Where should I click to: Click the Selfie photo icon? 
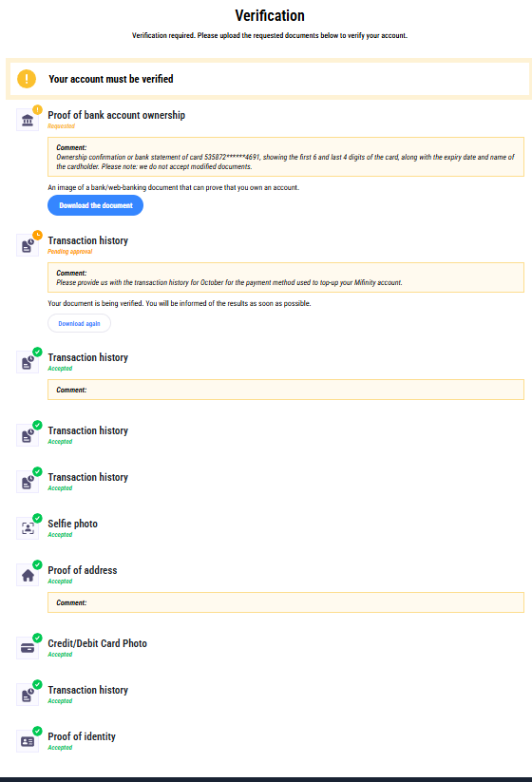pyautogui.click(x=28, y=528)
